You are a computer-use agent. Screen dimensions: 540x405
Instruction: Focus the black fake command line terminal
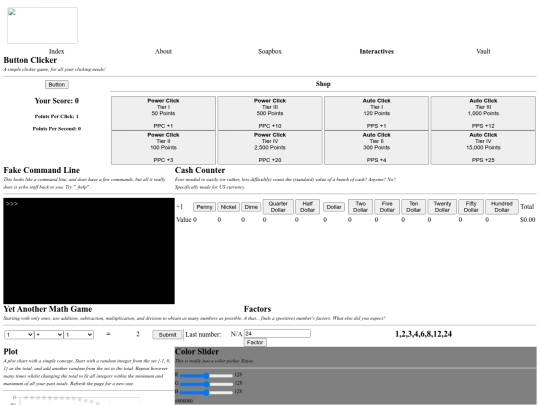click(x=89, y=251)
